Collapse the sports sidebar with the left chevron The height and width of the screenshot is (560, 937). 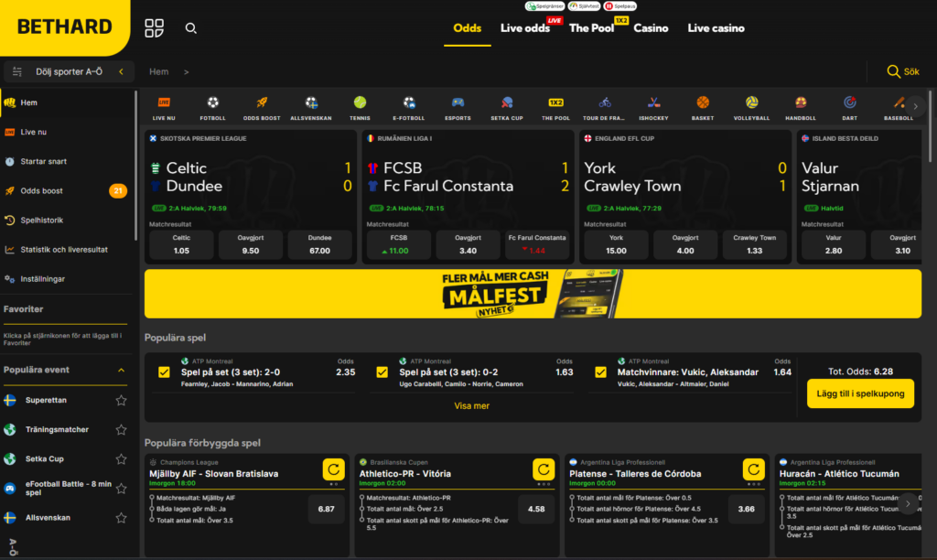click(122, 71)
